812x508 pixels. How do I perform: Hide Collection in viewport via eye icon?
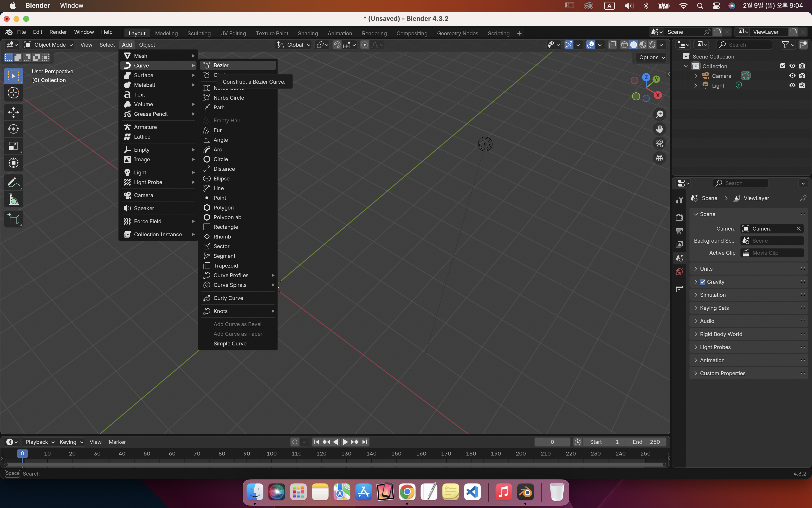(x=792, y=66)
